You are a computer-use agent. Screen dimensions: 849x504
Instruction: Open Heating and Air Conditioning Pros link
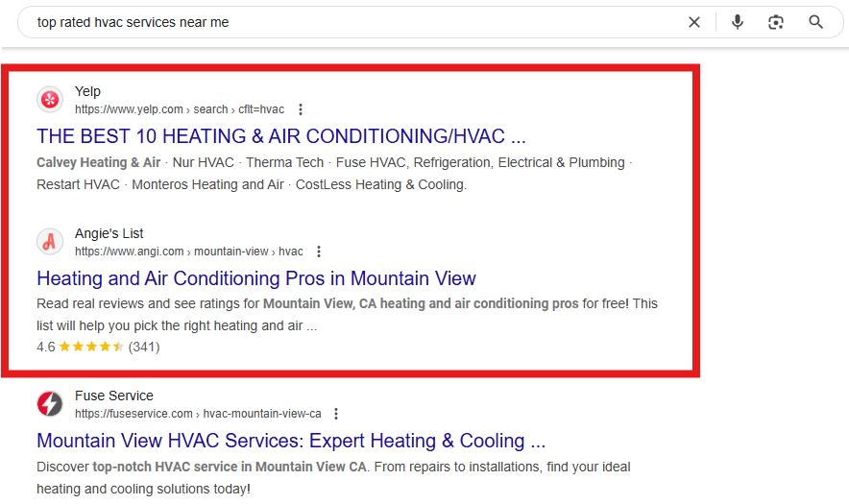click(255, 278)
